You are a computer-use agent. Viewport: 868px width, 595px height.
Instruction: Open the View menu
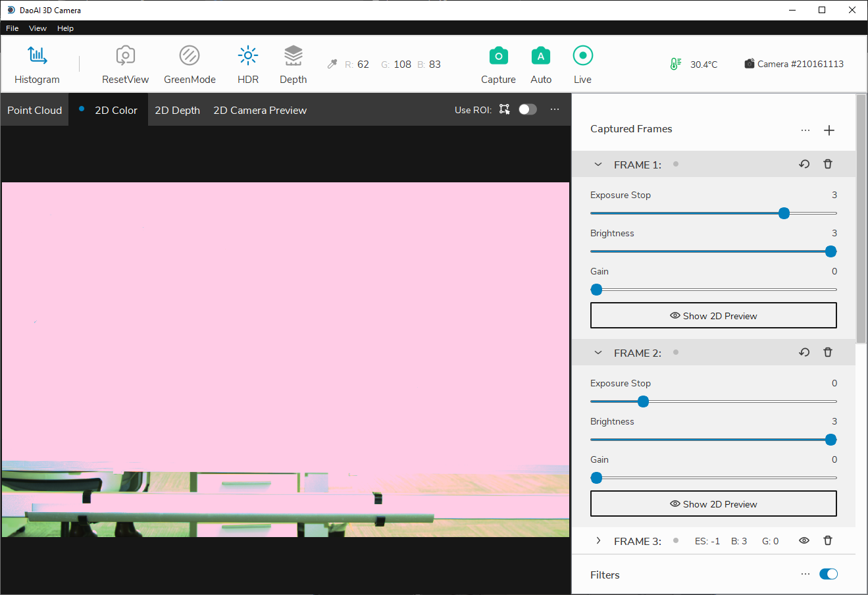[x=38, y=28]
